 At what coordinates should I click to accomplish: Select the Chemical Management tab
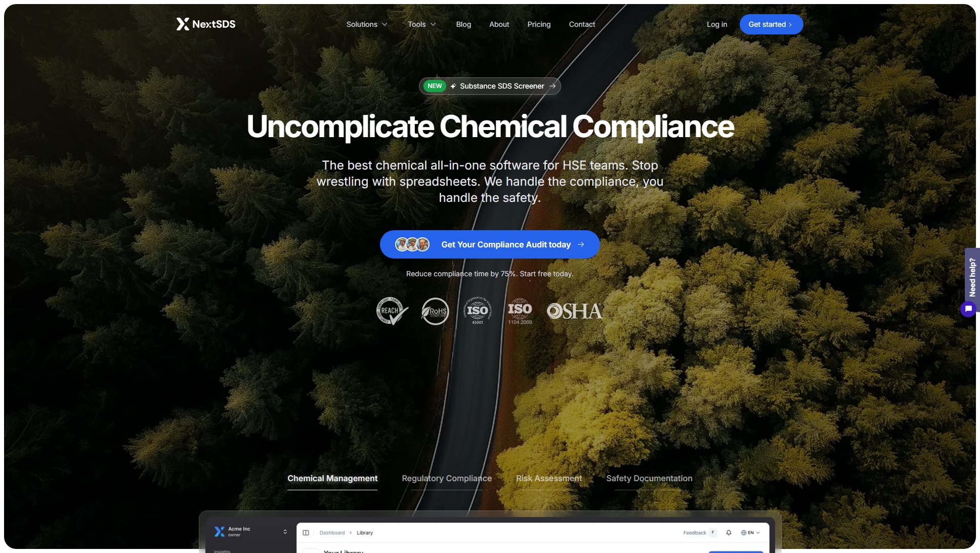click(332, 479)
